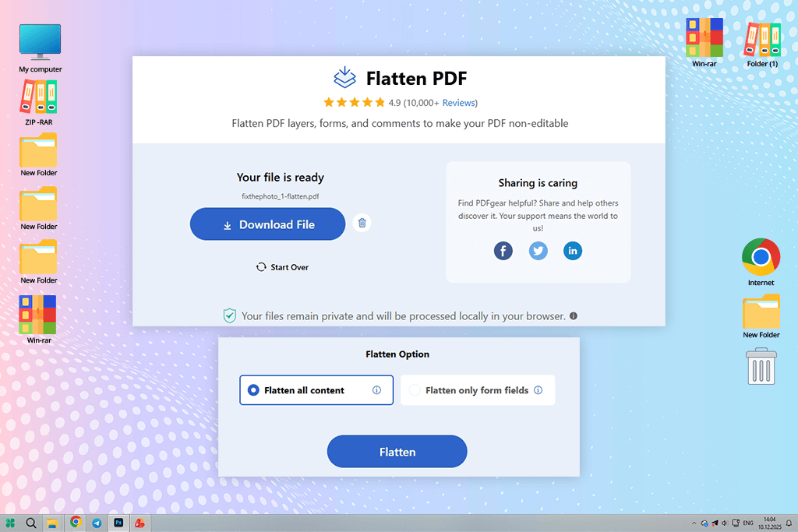Click ENG language indicator
The image size is (798, 532).
pyautogui.click(x=748, y=523)
